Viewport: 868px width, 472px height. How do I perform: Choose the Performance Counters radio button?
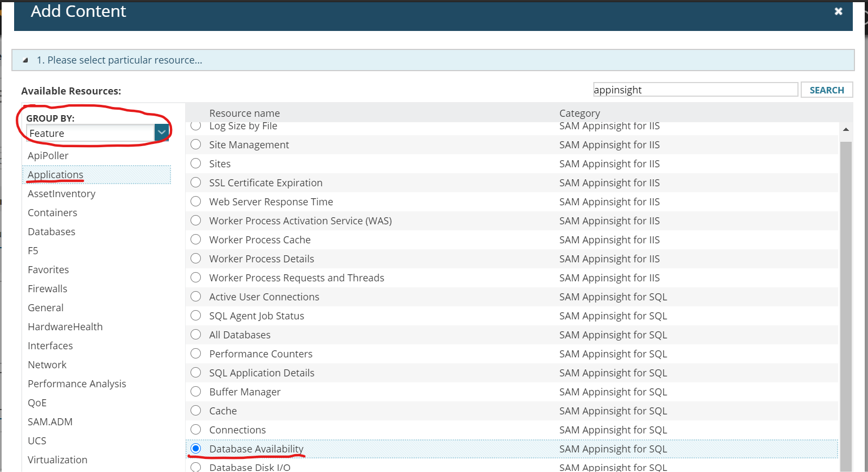point(196,354)
